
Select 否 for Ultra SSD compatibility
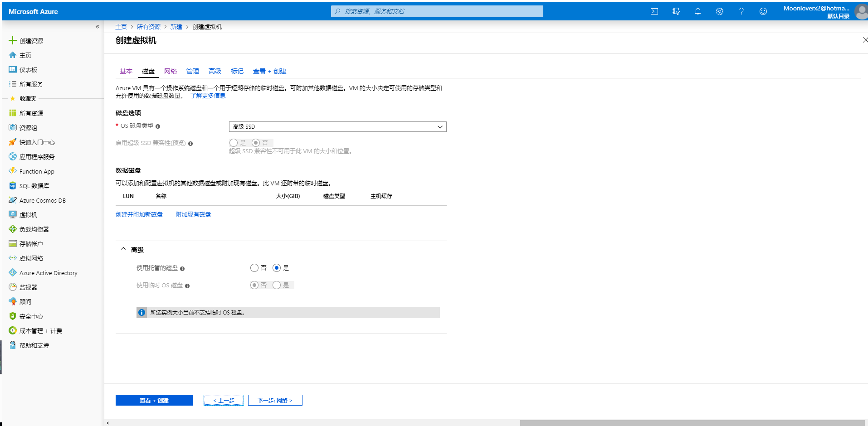click(256, 143)
